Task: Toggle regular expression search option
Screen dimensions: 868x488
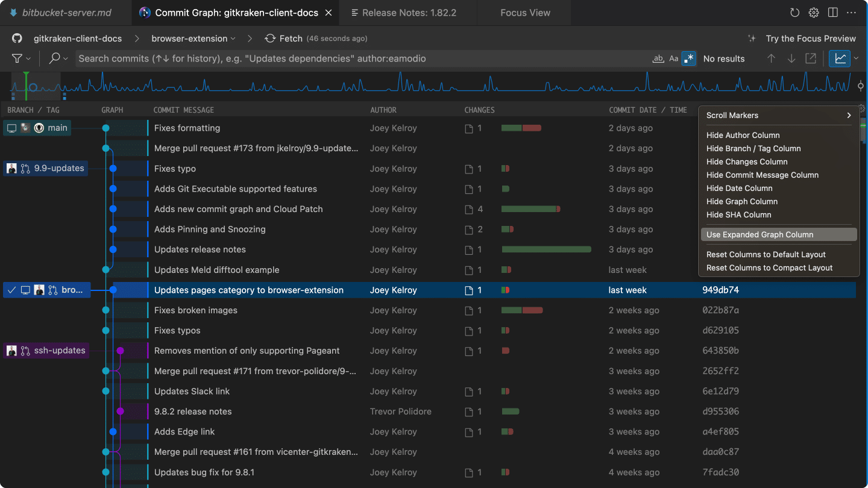Action: [688, 58]
